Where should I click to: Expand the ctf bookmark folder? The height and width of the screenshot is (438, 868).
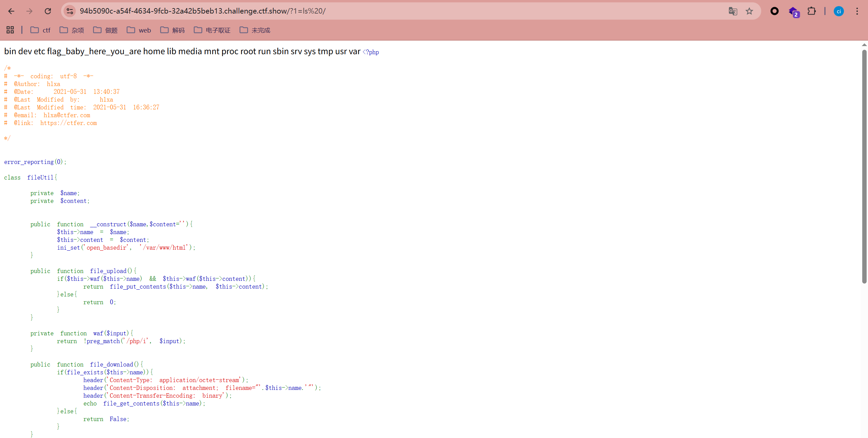pyautogui.click(x=40, y=30)
